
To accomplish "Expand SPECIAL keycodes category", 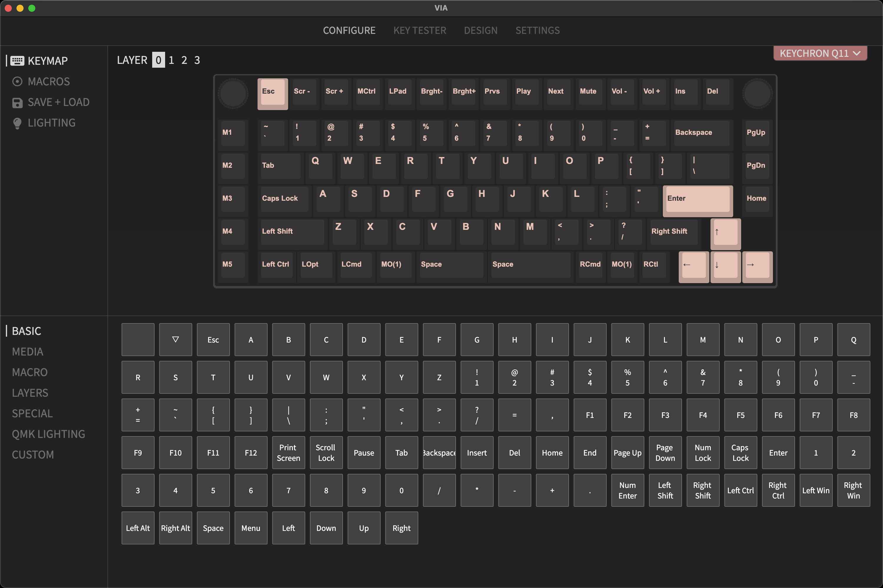I will [32, 413].
